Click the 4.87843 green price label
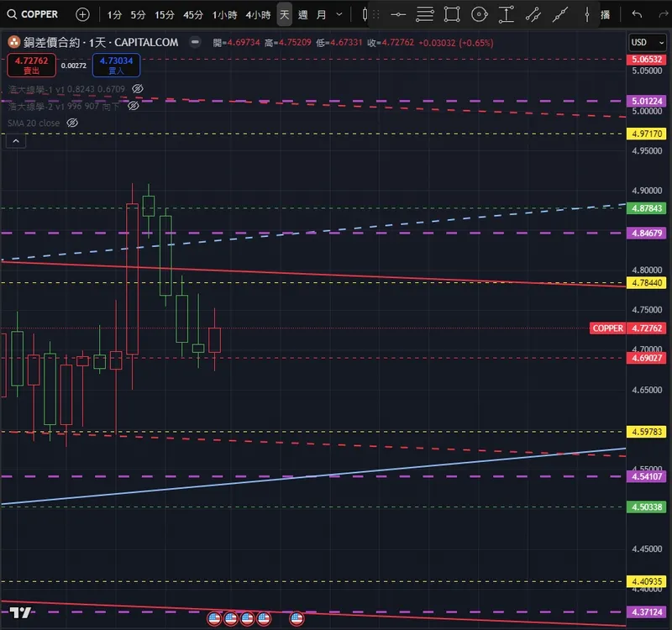This screenshot has width=672, height=630. point(647,208)
